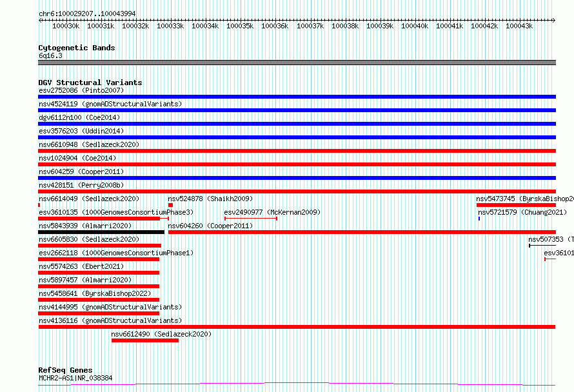Select esv2490977 (McKernan2009) label
574x392 pixels.
(272, 212)
